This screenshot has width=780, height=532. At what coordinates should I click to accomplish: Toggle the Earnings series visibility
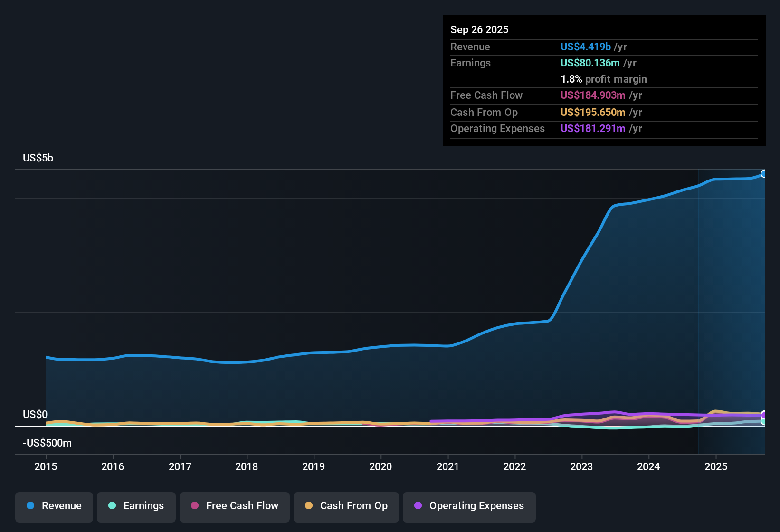coord(136,506)
